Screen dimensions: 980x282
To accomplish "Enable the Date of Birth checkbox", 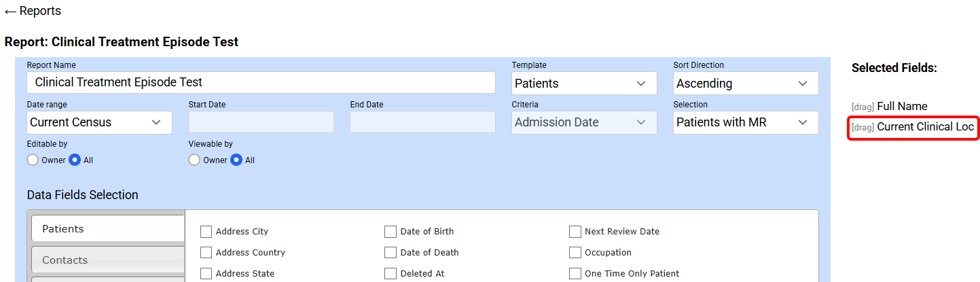I will click(391, 232).
